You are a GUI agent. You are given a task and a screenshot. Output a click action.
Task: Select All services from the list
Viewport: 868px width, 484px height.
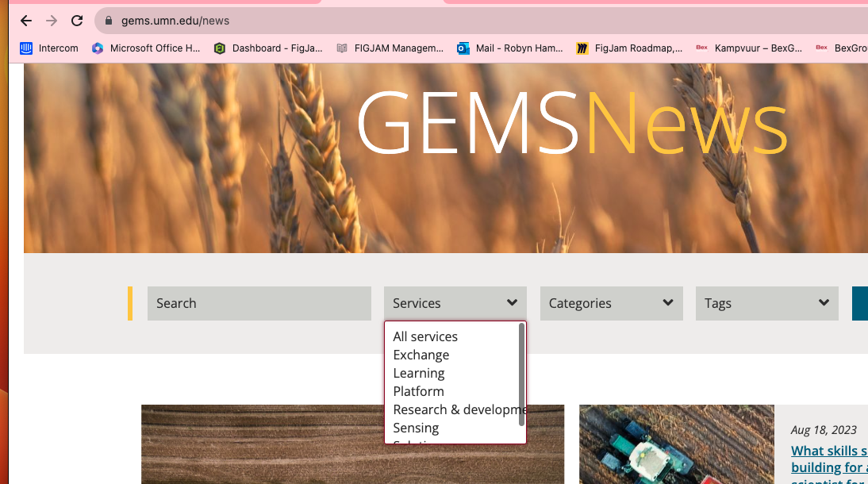click(425, 336)
